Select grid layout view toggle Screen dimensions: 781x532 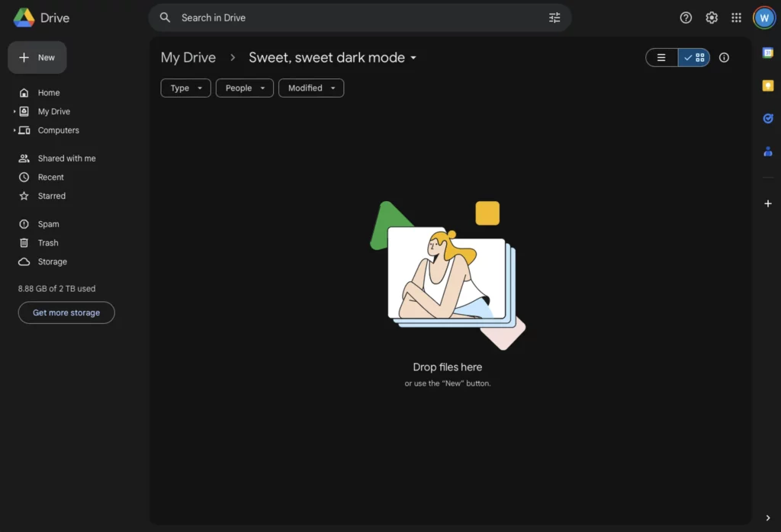[694, 58]
